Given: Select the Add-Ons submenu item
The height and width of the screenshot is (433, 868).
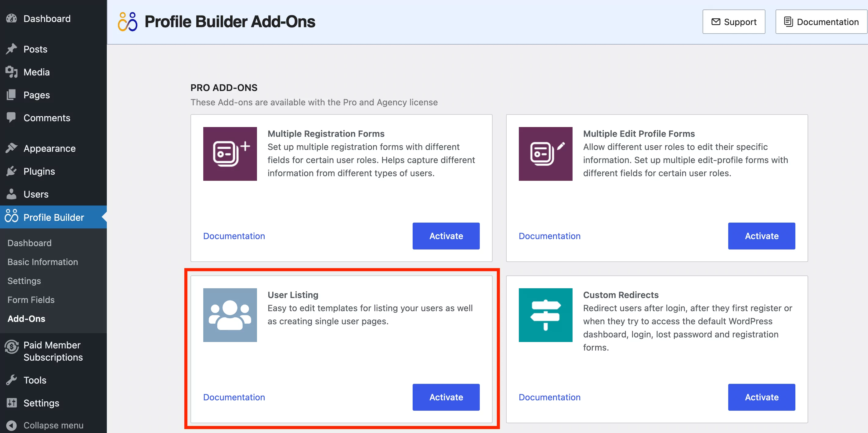Looking at the screenshot, I should [26, 318].
